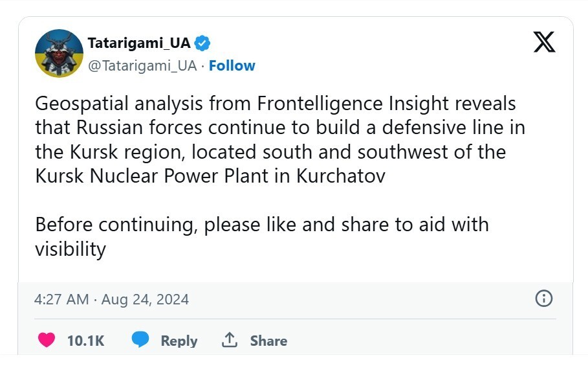Like the tweet with the heart icon

(x=47, y=340)
